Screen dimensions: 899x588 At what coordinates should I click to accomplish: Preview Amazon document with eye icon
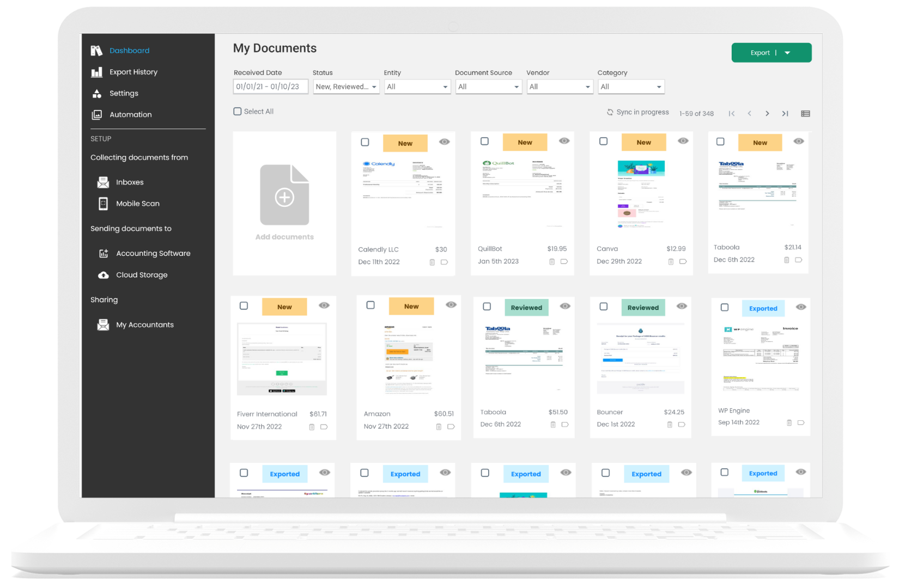[451, 305]
